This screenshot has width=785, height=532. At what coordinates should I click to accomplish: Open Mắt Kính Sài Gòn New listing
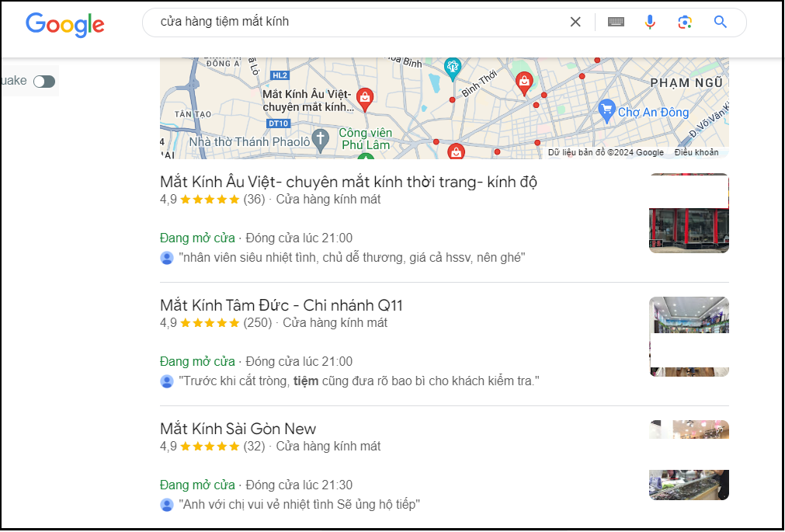point(238,429)
